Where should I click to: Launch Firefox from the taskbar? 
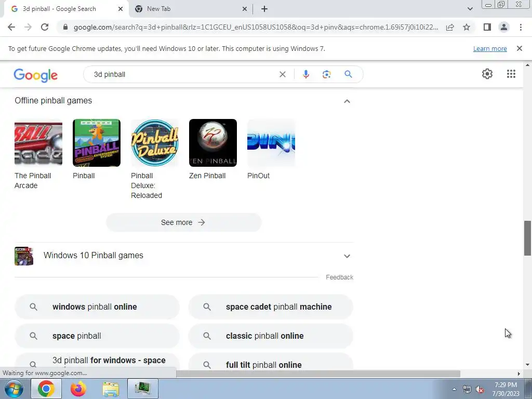[x=78, y=389]
